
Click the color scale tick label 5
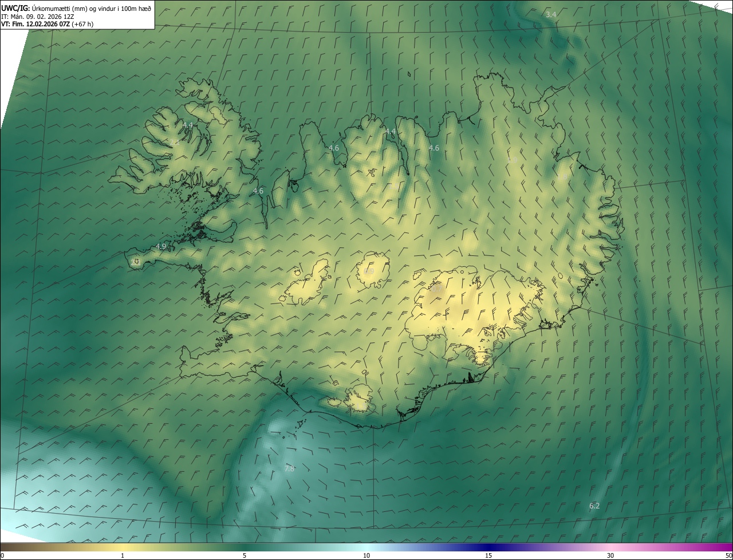click(x=245, y=555)
